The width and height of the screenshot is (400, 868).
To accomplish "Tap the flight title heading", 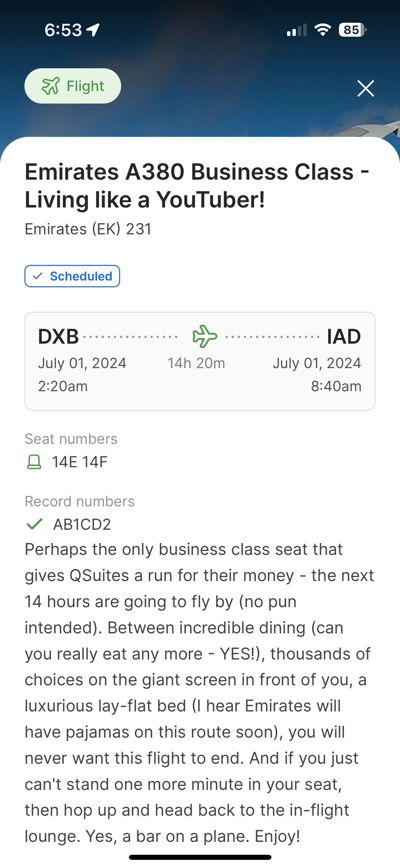I will coord(197,185).
